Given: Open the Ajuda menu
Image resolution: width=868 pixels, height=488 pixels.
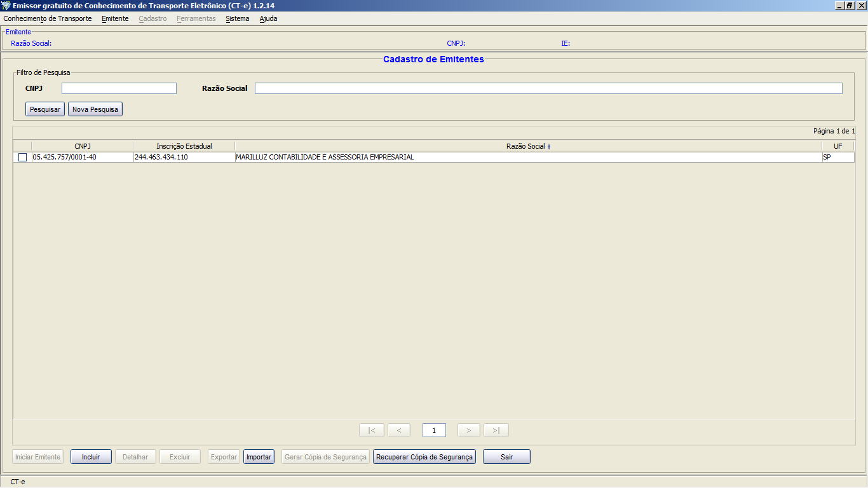Looking at the screenshot, I should (268, 18).
